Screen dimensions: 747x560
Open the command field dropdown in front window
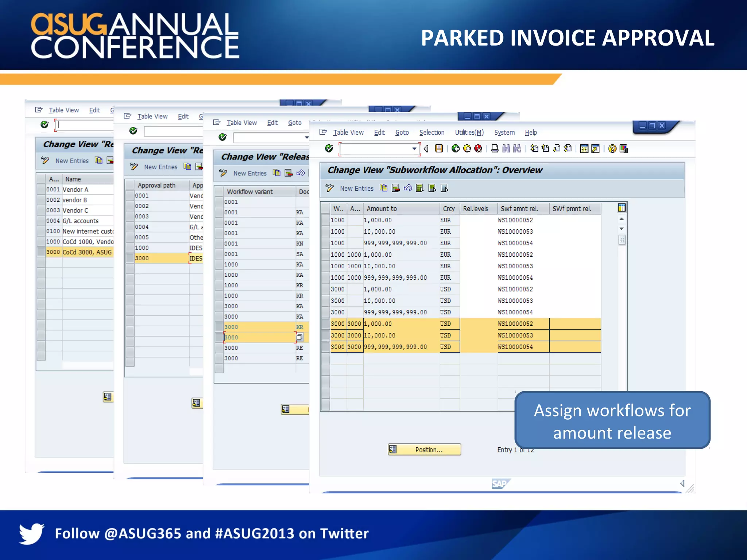pyautogui.click(x=414, y=149)
